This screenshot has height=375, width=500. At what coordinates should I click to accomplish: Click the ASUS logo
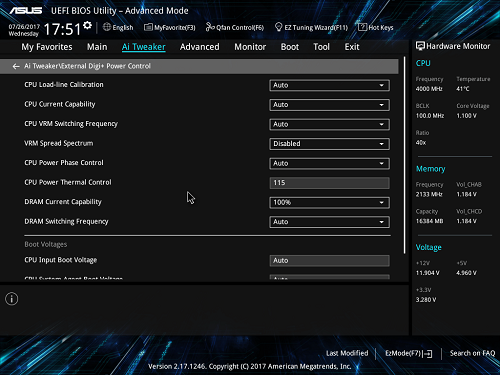click(26, 11)
